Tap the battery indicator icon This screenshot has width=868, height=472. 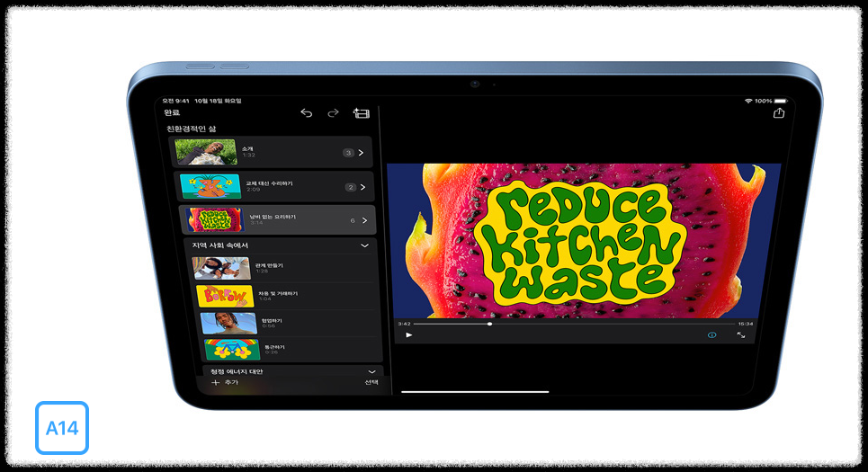pos(781,101)
